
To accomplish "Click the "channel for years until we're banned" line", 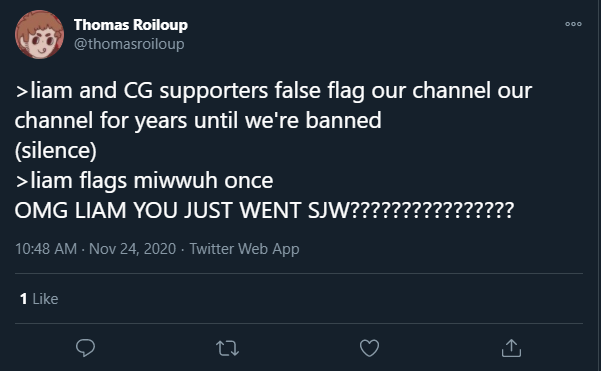I will [x=198, y=120].
